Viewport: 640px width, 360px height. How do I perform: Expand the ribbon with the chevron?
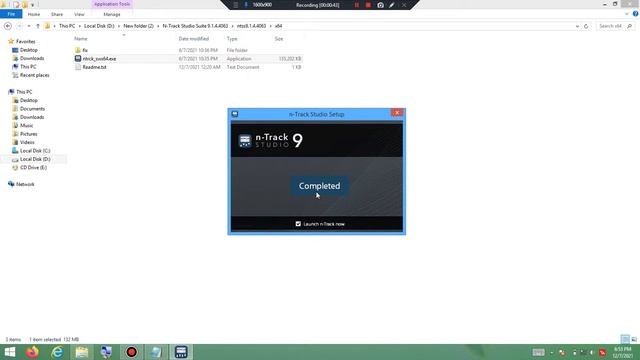[627, 14]
